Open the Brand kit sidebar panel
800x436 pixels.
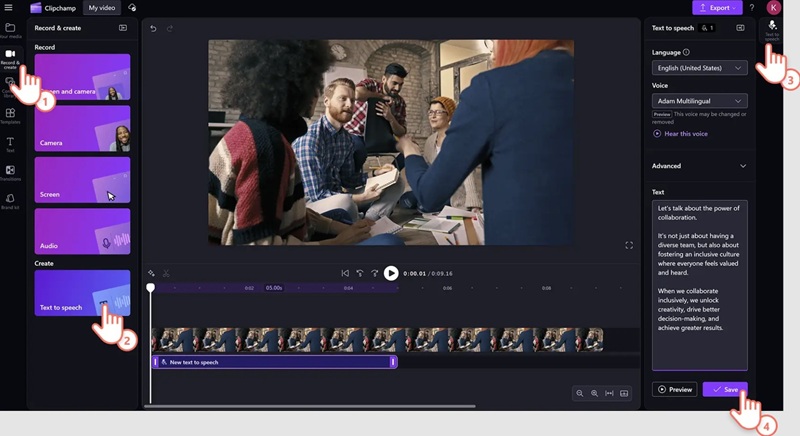pyautogui.click(x=10, y=201)
